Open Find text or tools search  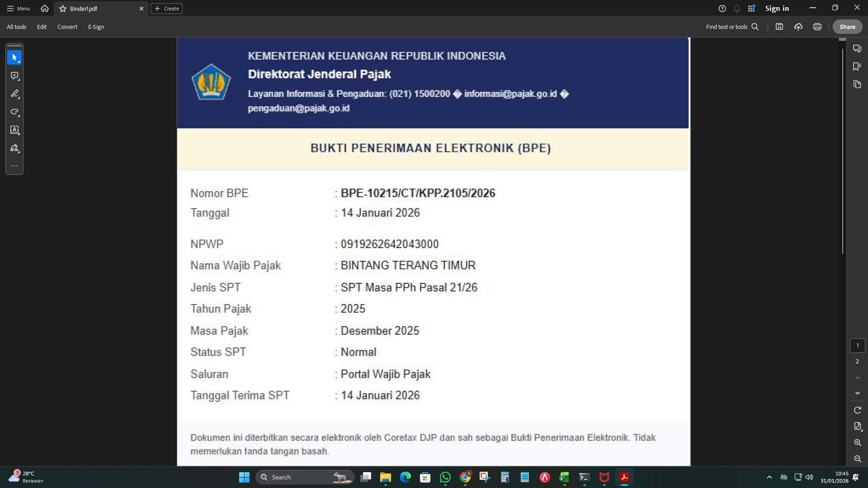click(732, 27)
